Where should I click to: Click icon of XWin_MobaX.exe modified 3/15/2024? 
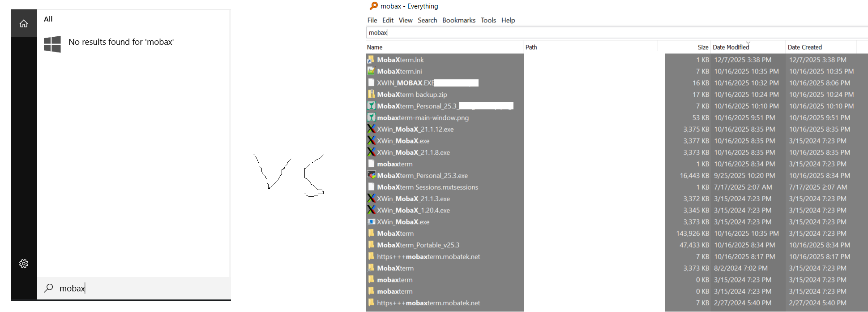[x=371, y=222]
